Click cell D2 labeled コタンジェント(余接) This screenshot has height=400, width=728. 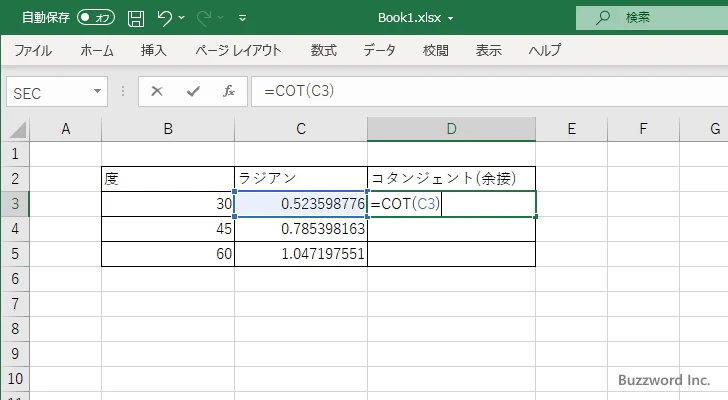pyautogui.click(x=451, y=179)
